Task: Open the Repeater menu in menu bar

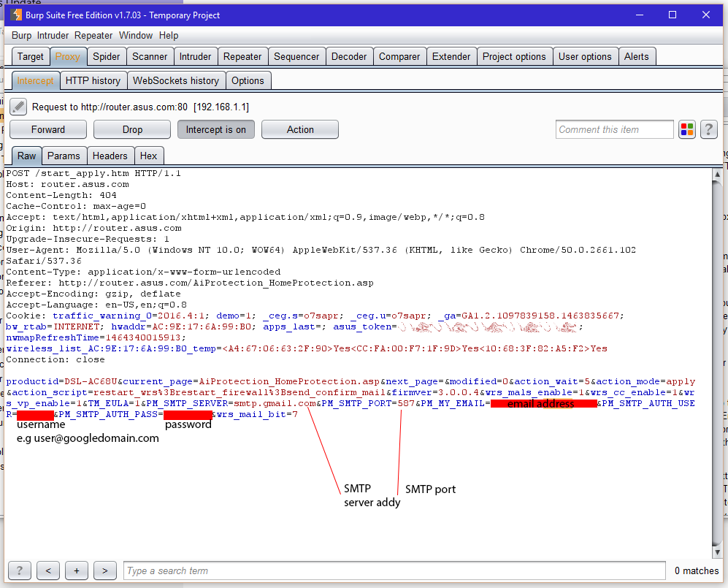Action: tap(93, 35)
